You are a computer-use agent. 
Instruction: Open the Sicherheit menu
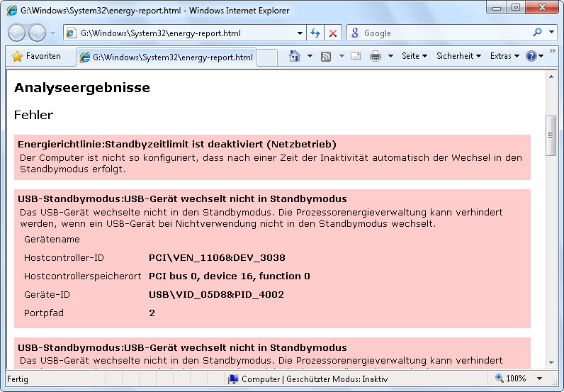(x=458, y=56)
